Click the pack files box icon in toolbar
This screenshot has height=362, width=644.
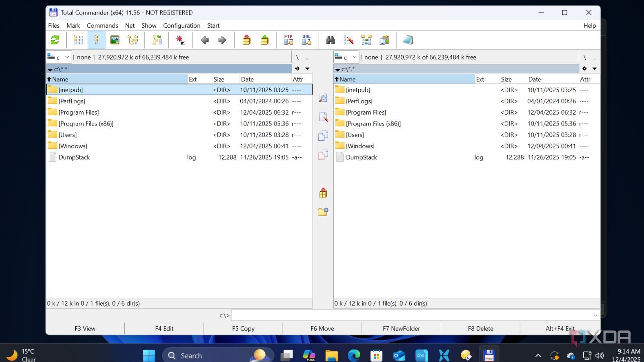[x=247, y=40]
